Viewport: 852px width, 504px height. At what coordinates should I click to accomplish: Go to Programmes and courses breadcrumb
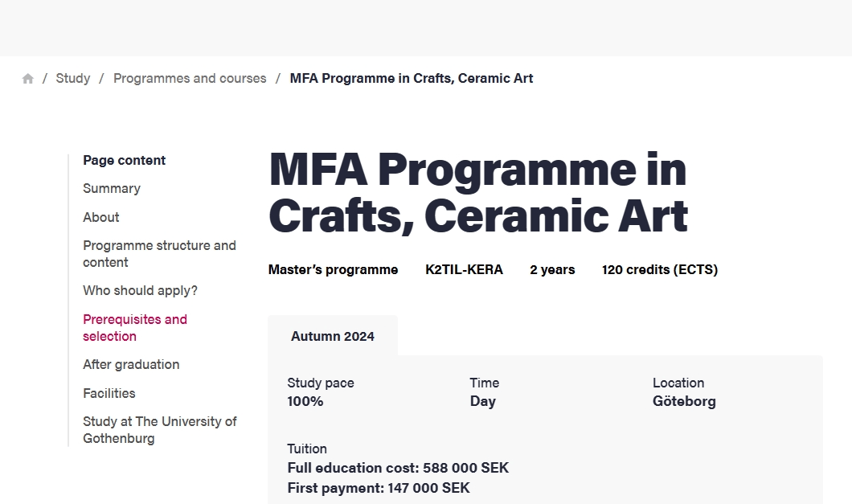tap(190, 78)
